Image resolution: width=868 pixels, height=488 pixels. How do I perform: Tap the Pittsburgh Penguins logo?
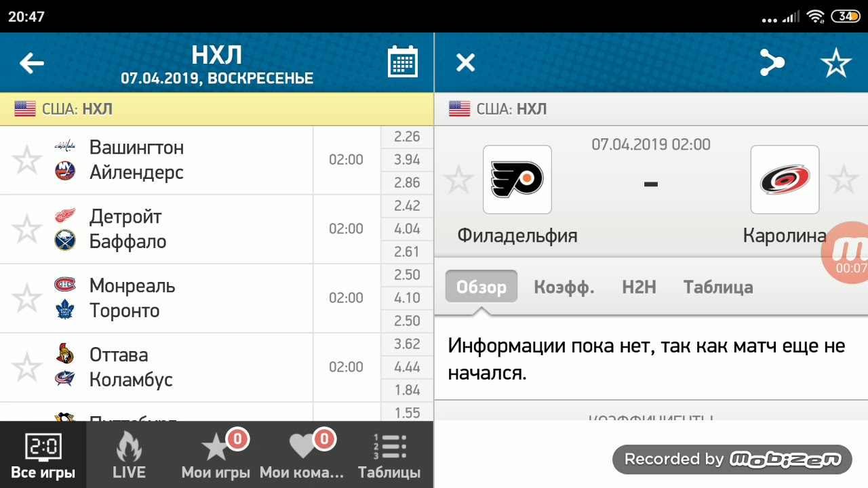pyautogui.click(x=65, y=417)
